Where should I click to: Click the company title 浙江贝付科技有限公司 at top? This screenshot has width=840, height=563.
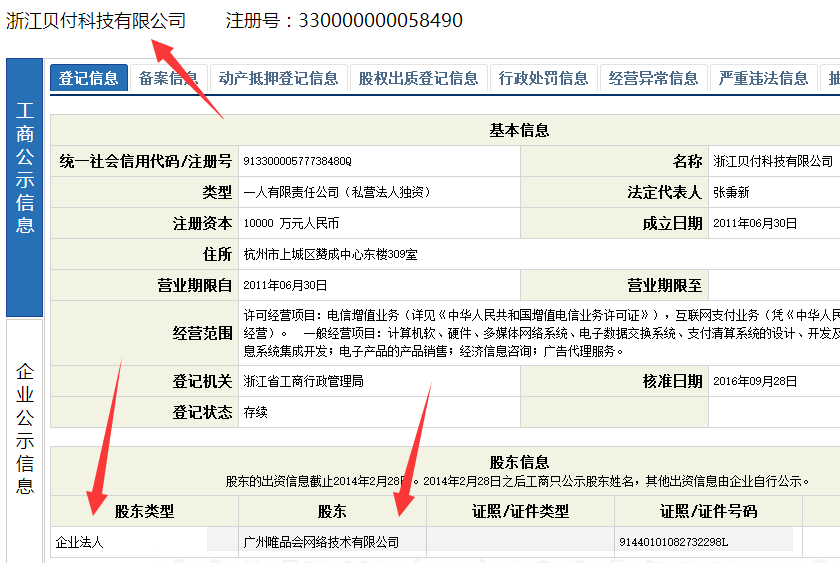[x=96, y=21]
